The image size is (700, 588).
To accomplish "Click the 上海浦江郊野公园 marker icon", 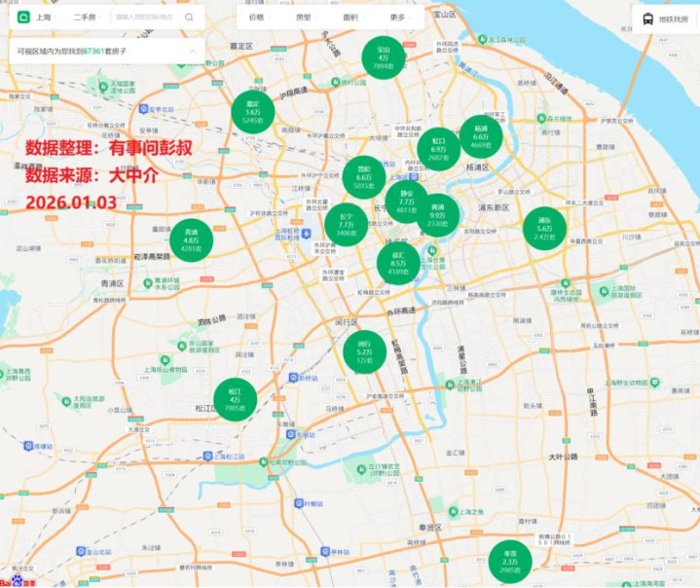I will [450, 385].
